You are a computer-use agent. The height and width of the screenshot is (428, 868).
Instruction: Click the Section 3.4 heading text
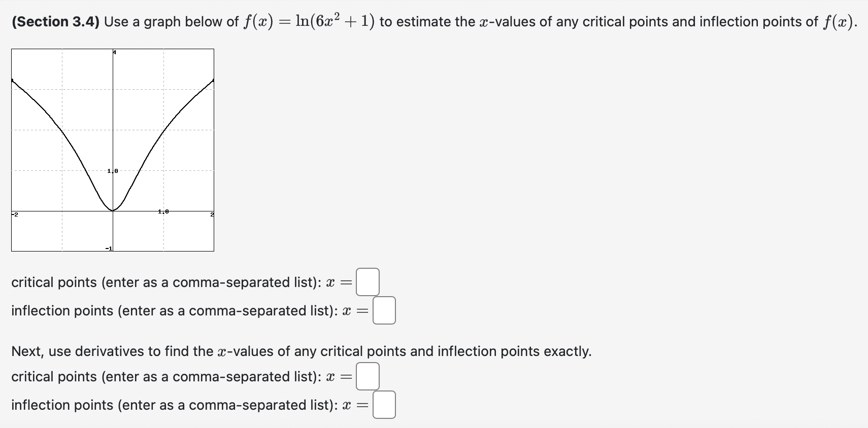(54, 21)
